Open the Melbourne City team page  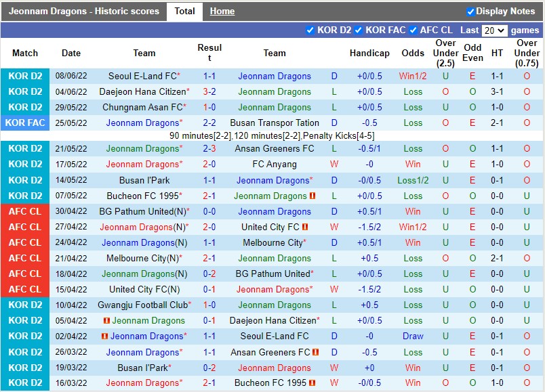(275, 242)
